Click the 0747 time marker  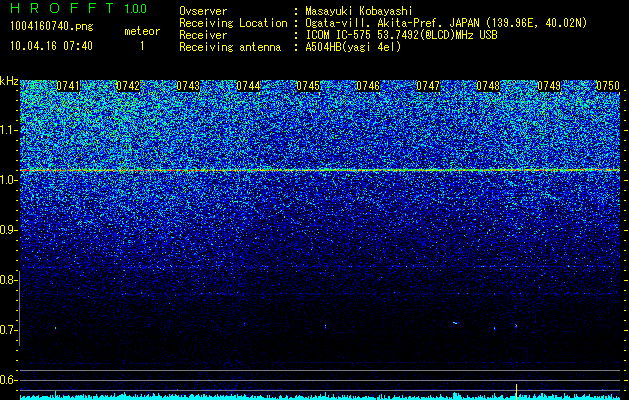pyautogui.click(x=428, y=86)
